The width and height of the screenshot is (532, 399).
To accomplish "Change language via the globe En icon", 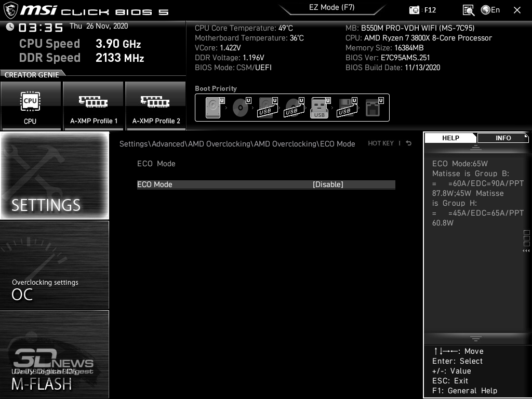I will coord(490,10).
